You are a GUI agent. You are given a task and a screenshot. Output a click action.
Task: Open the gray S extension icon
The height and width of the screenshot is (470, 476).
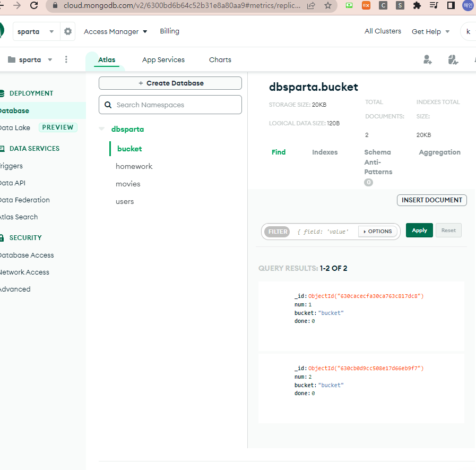400,5
